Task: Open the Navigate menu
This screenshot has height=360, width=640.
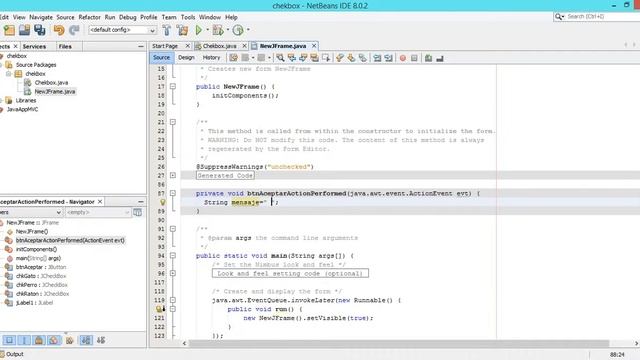Action: [x=41, y=17]
